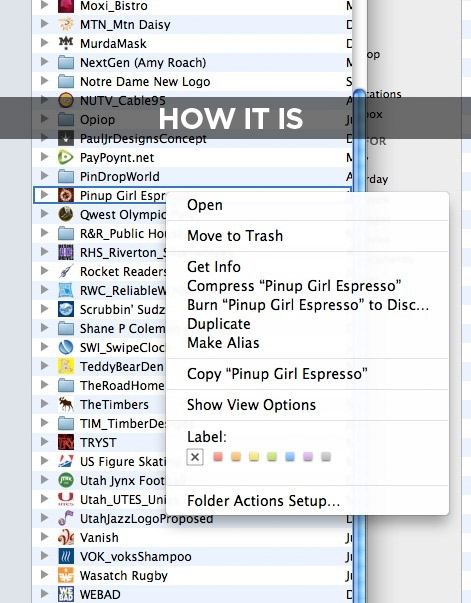Image resolution: width=471 pixels, height=603 pixels.
Task: Click the R&R_Public folder icon
Action: click(x=66, y=233)
